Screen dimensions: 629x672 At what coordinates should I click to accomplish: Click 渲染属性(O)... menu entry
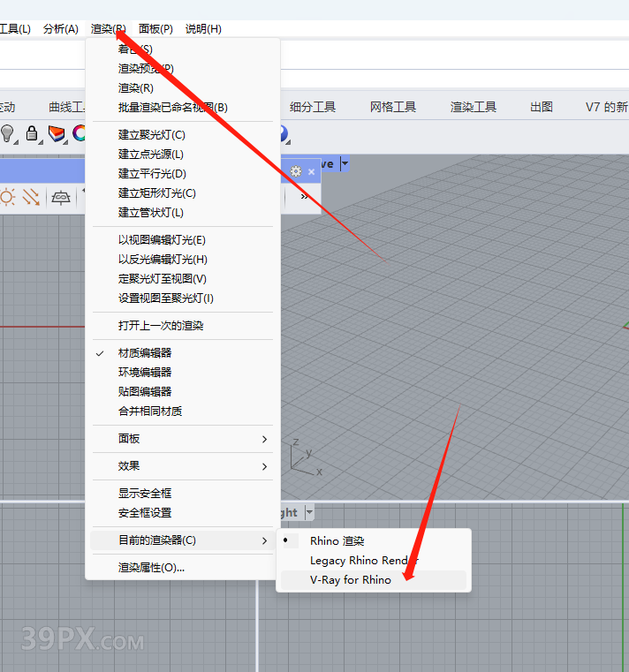(x=151, y=567)
